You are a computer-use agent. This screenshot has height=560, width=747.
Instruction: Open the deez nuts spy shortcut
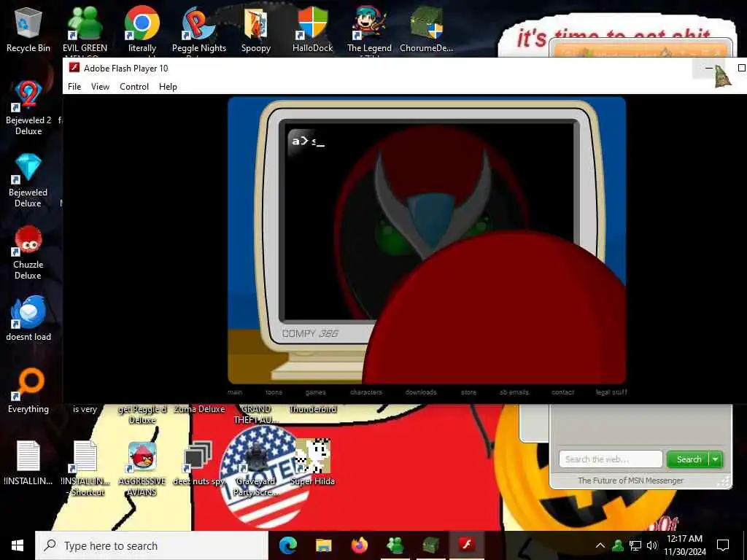(x=198, y=463)
